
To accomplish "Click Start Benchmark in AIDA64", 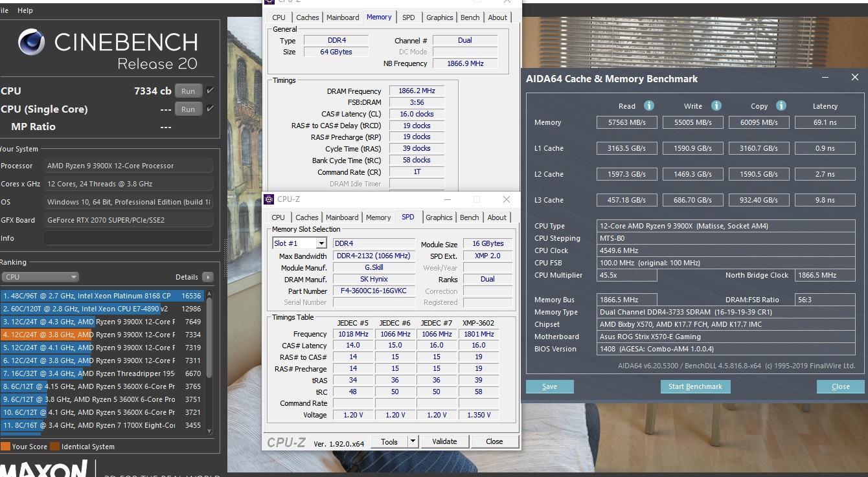I will (x=695, y=386).
